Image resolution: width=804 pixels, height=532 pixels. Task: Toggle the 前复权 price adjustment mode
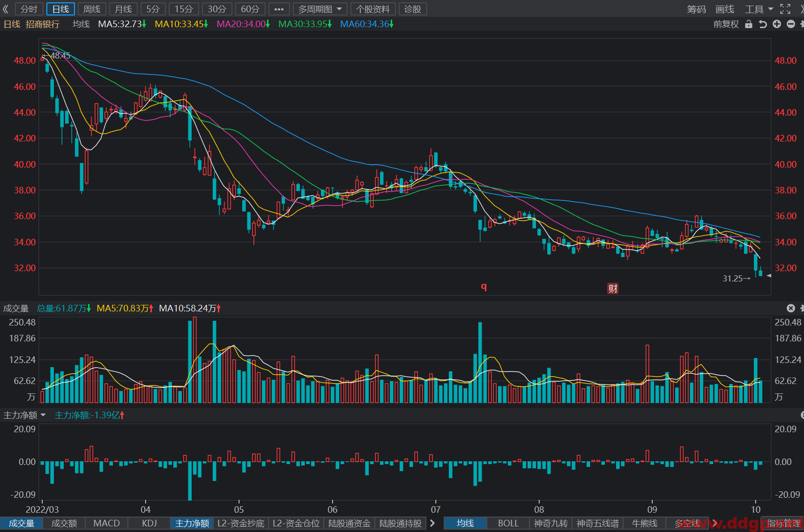726,24
